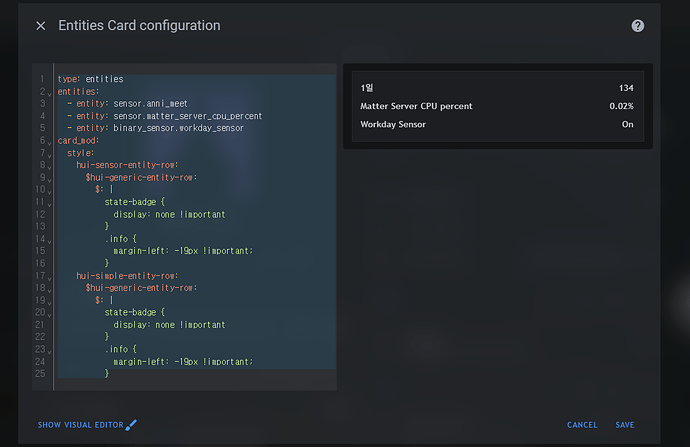Collapse the fold arrow at line 17
This screenshot has width=690, height=447.
[x=49, y=278]
